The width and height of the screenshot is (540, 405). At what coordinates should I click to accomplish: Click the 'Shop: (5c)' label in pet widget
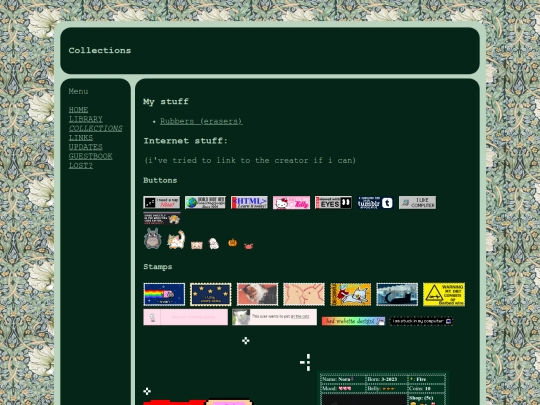(x=421, y=398)
